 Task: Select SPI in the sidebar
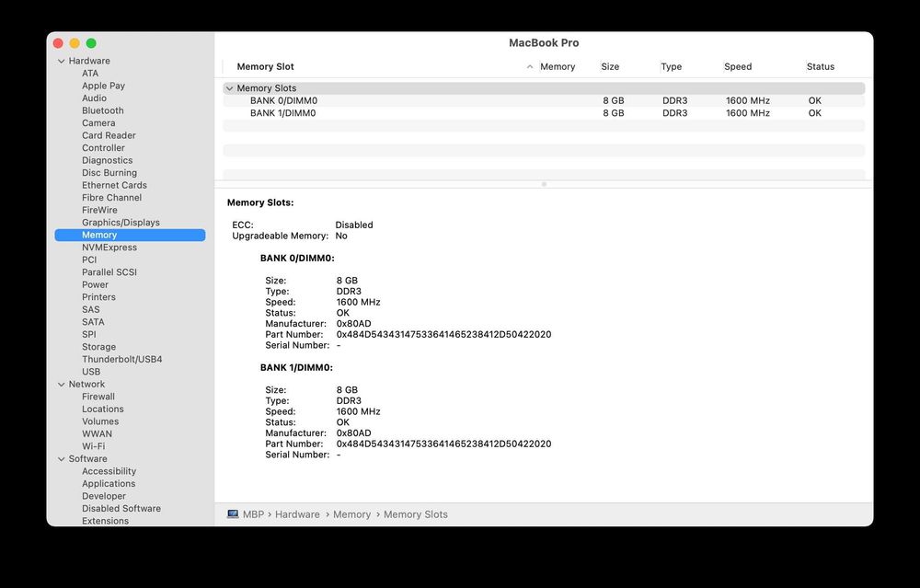(88, 335)
